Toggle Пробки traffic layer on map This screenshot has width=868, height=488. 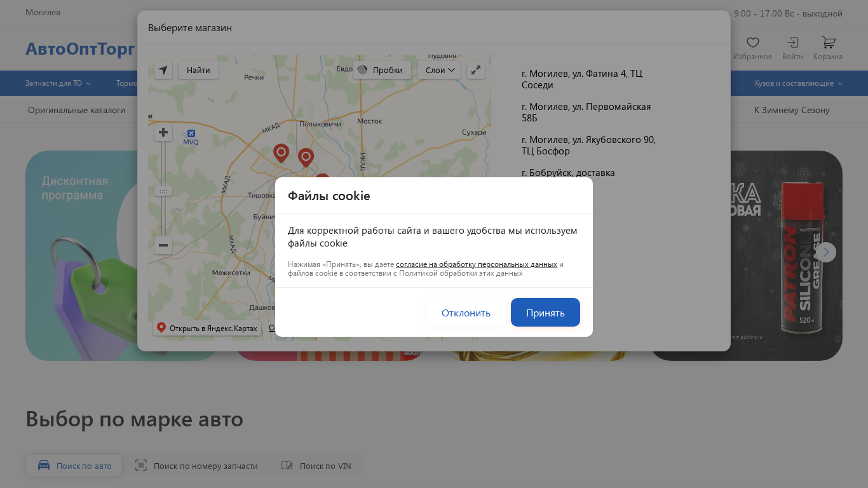[x=382, y=70]
